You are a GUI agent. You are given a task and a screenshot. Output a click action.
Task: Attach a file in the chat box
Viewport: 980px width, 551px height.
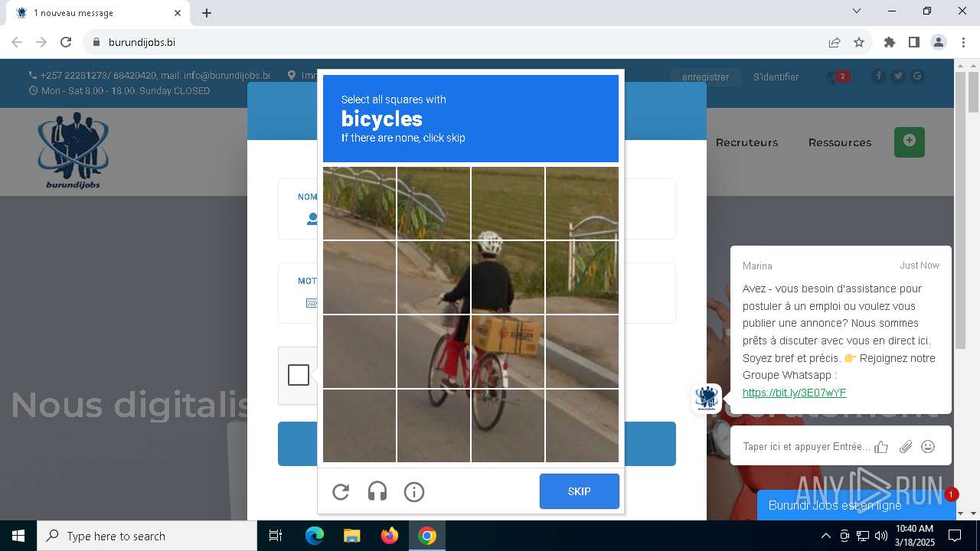(906, 446)
